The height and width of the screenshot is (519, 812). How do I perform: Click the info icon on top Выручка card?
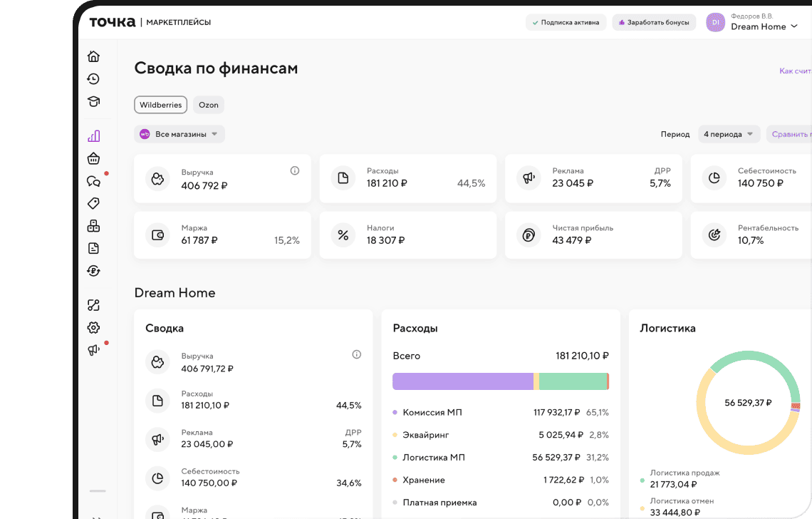tap(295, 171)
